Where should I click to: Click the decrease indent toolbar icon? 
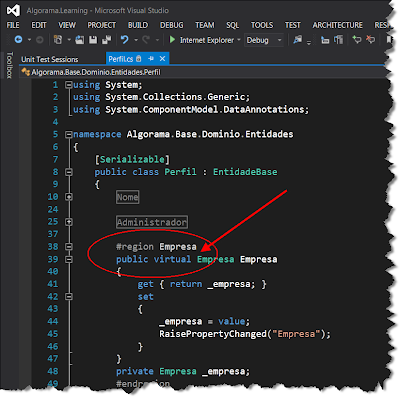325,40
